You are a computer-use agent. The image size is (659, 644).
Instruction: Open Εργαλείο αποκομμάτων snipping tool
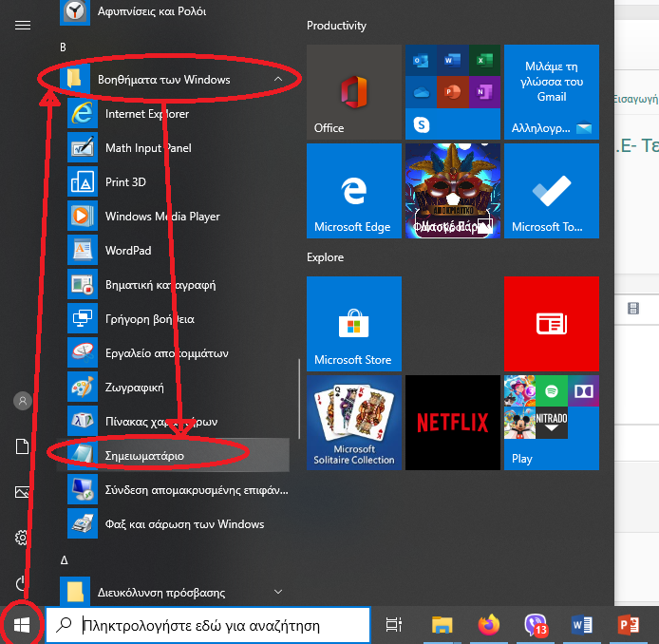[173, 353]
